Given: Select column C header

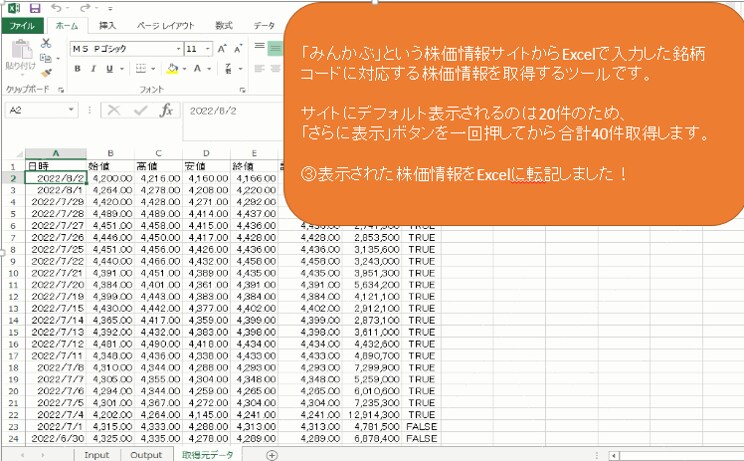Looking at the screenshot, I should coord(158,154).
